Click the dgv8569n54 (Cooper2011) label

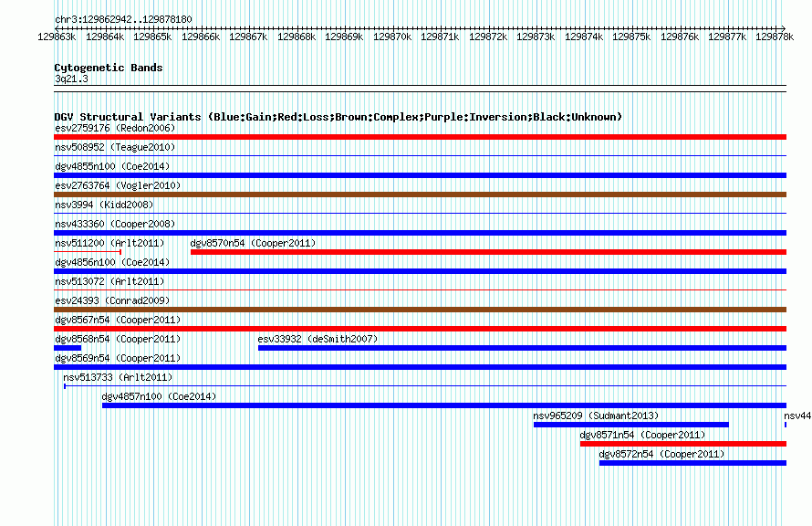pos(118,358)
